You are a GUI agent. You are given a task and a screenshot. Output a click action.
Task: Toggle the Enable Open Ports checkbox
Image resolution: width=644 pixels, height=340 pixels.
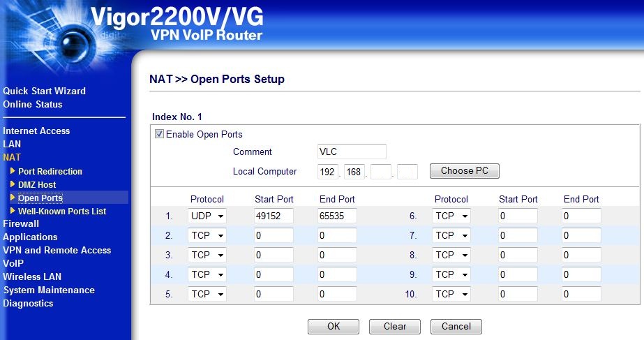coord(159,133)
